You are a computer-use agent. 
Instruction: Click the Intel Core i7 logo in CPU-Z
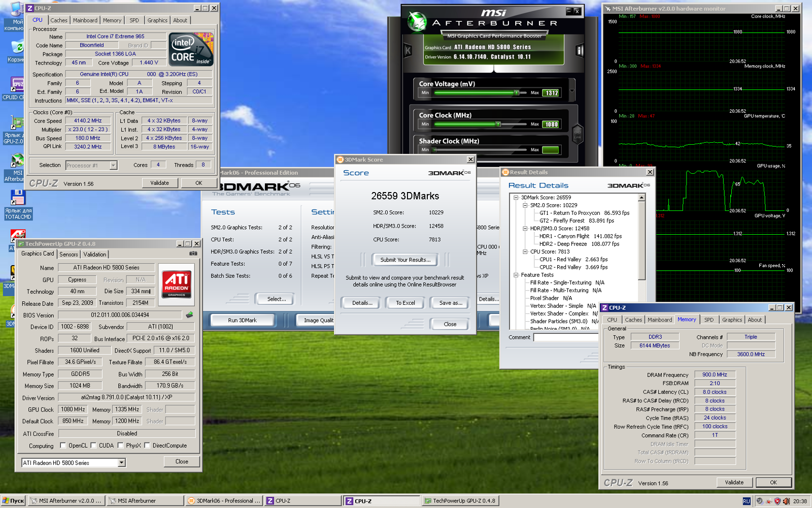(191, 50)
